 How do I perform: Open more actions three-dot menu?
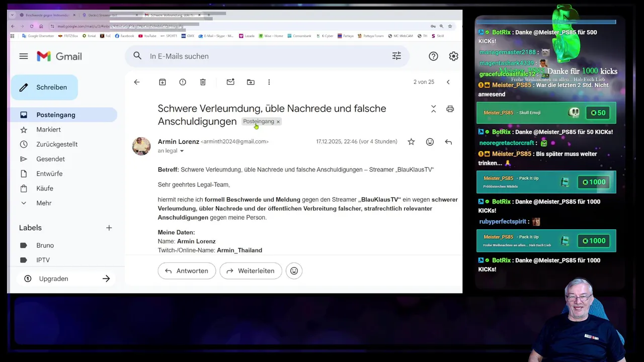pyautogui.click(x=269, y=82)
